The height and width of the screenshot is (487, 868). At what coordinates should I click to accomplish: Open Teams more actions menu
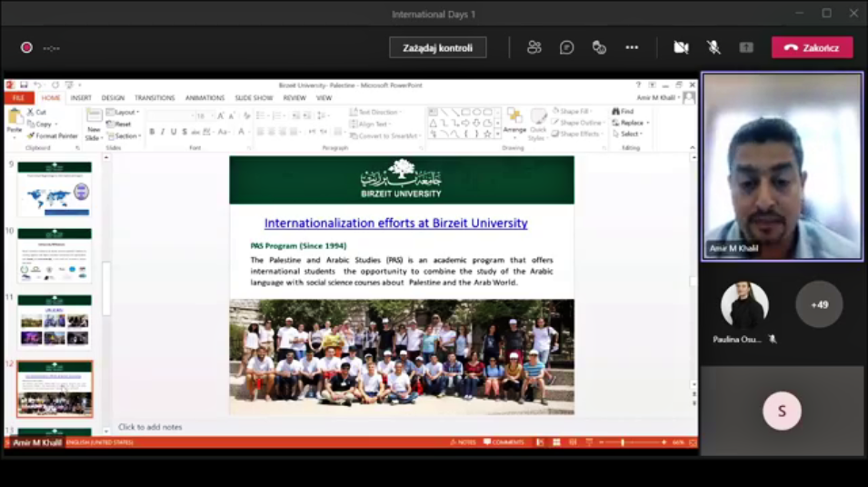tap(632, 47)
